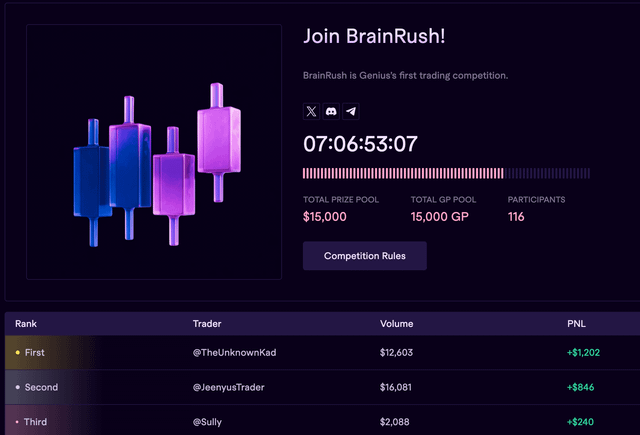
Task: Click the gold First place rank dot
Action: [x=18, y=353]
